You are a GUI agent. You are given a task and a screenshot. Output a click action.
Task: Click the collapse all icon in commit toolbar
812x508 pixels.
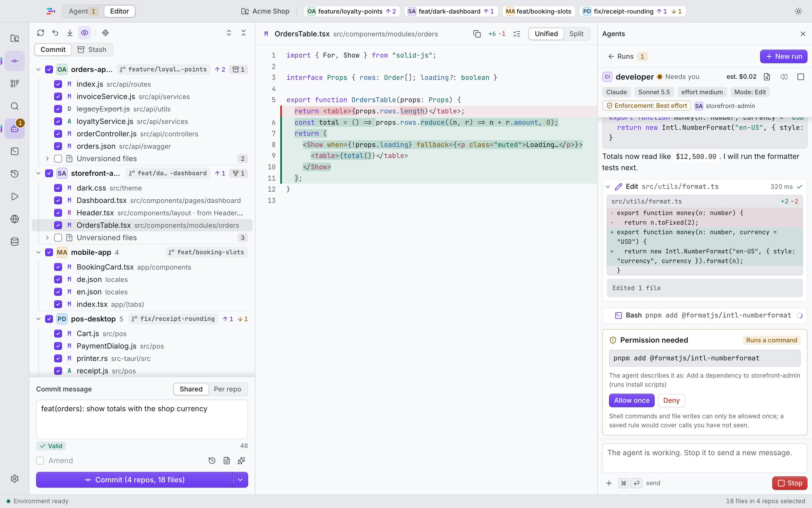point(244,32)
